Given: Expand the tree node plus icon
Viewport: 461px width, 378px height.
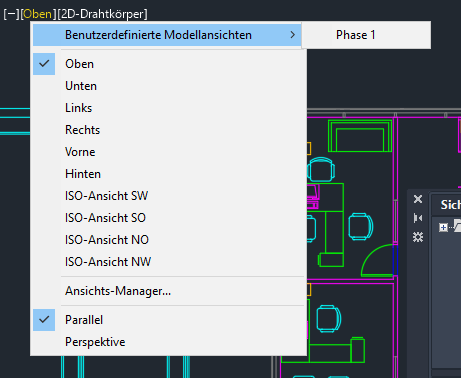Looking at the screenshot, I should [x=443, y=227].
